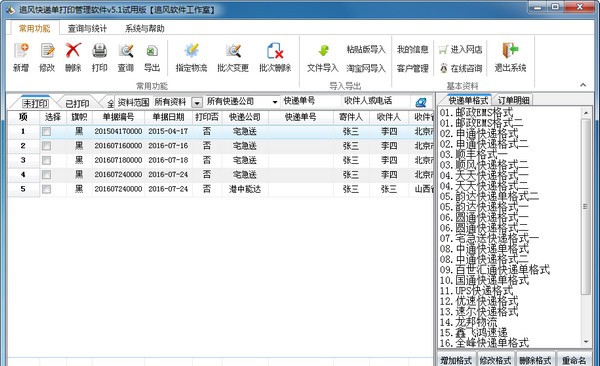This screenshot has height=366, width=600.
Task: Click the 修改 (edit) icon
Action: (x=47, y=51)
